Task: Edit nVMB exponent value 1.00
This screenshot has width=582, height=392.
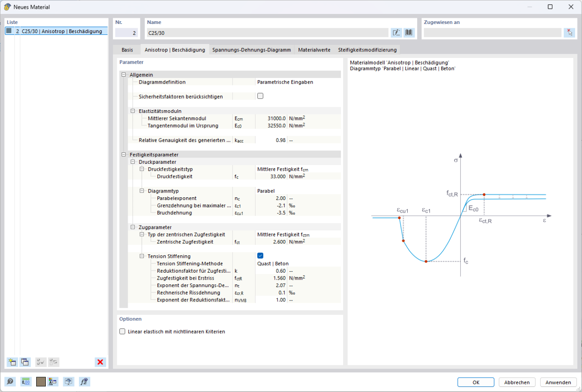Action: [x=271, y=300]
